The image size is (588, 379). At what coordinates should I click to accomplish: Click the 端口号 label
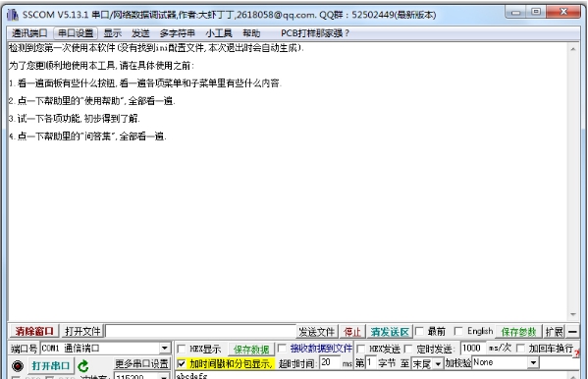(24, 349)
